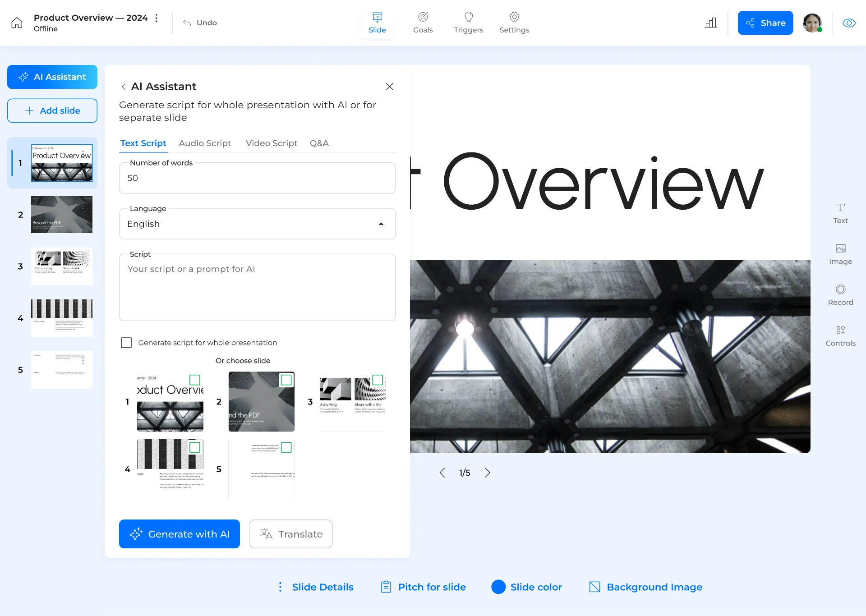Screen dimensions: 866x616
Task: Open the Settings tab
Action: point(514,23)
